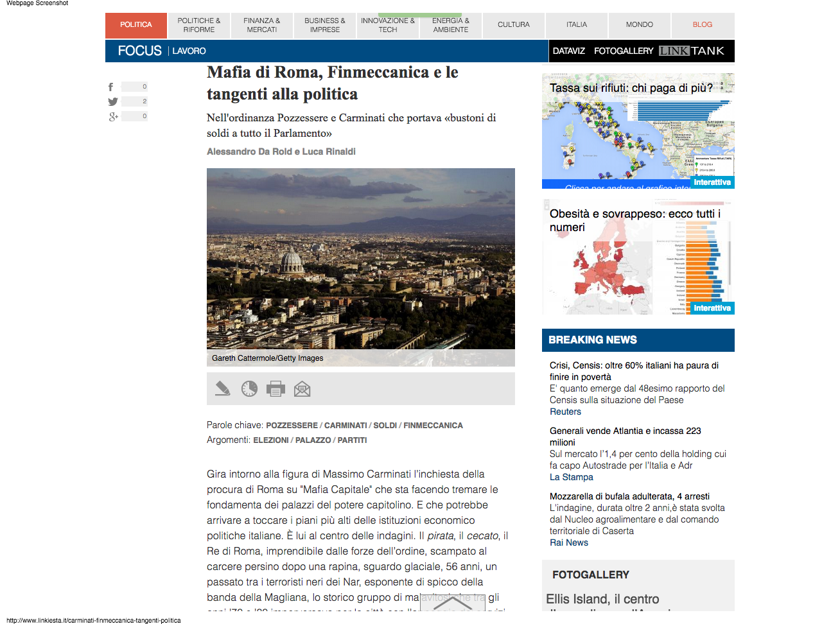Open Generali vende Atlantia story
Viewport: 840px width, 624px height.
(626, 437)
